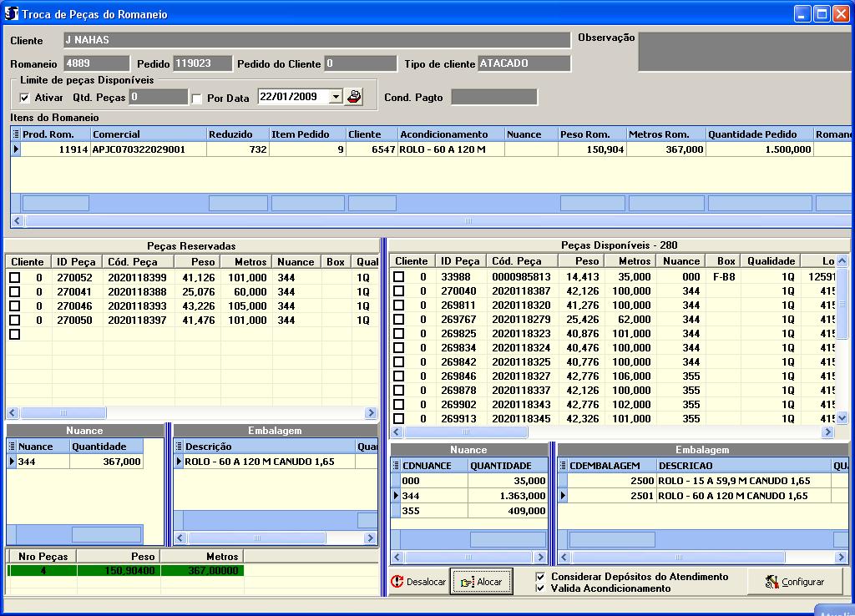
Task: Enable the Por Data checkbox
Action: point(197,98)
